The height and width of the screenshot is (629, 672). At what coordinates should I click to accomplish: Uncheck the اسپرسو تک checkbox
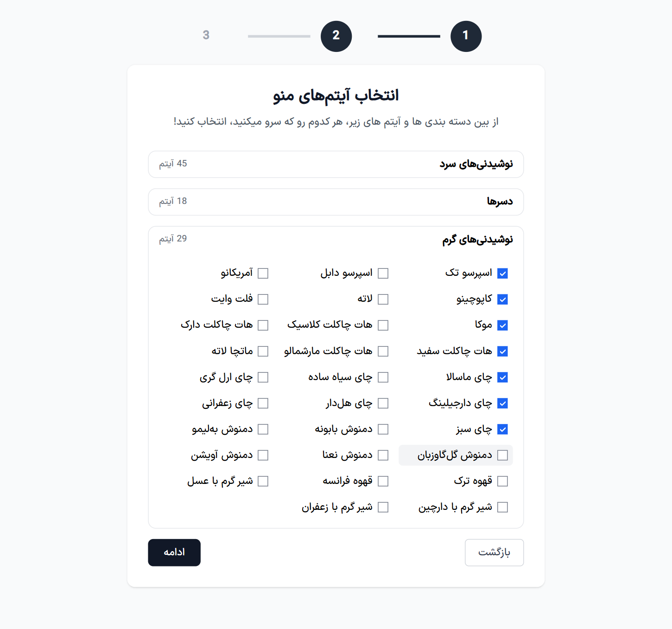pyautogui.click(x=503, y=273)
